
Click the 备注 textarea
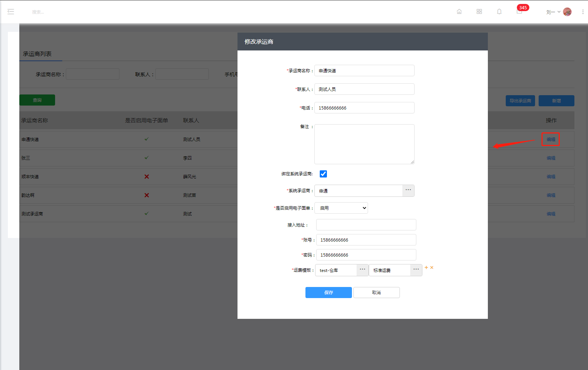(364, 144)
